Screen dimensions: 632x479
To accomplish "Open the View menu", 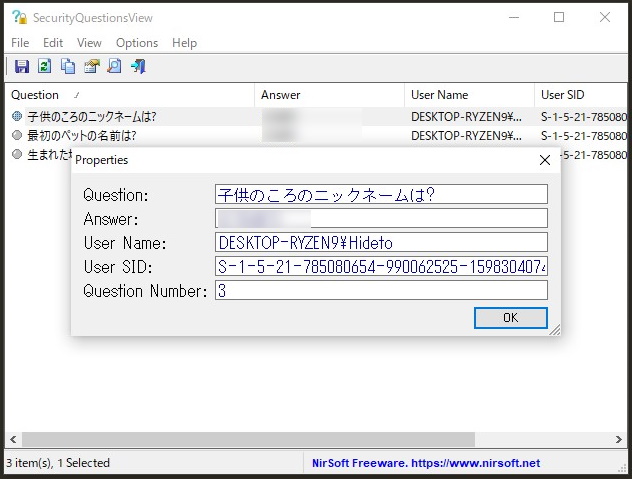I will [89, 43].
